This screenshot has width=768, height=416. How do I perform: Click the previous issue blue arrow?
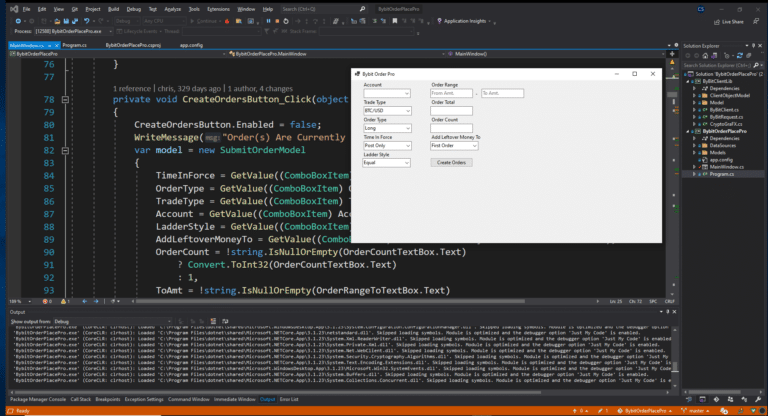(85, 301)
